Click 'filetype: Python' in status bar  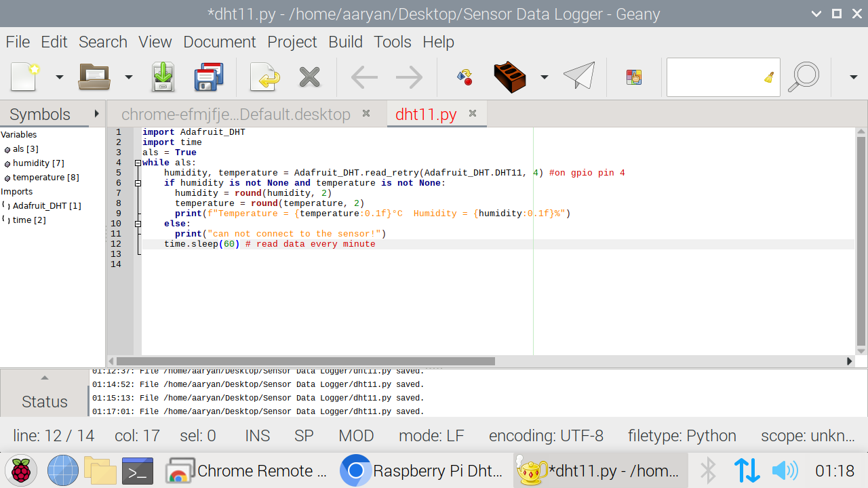(x=682, y=436)
